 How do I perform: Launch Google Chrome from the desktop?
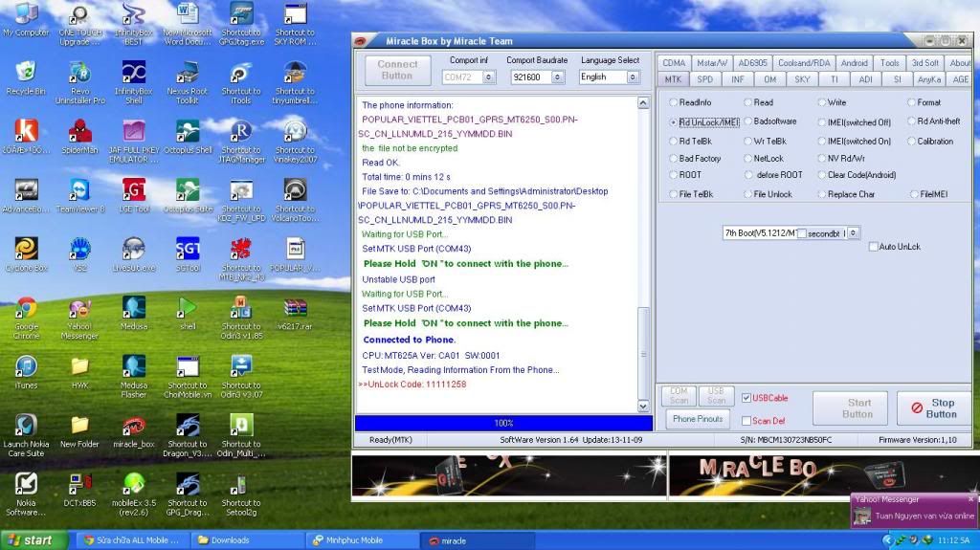coord(26,319)
